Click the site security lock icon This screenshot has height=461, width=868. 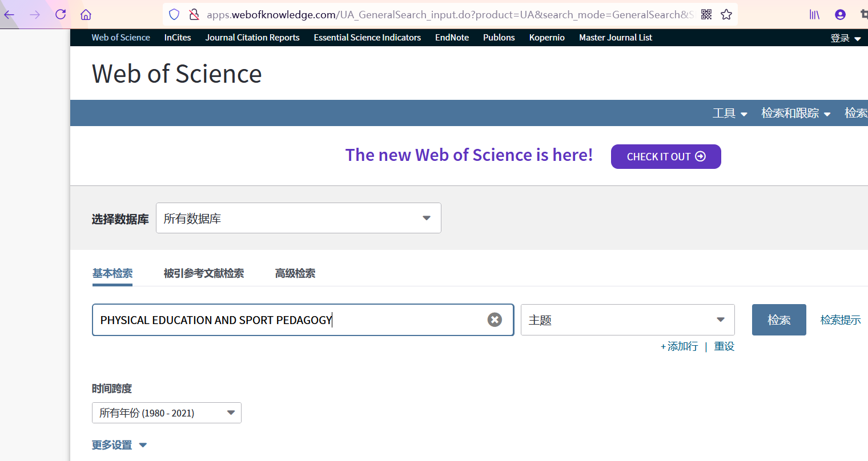point(194,14)
